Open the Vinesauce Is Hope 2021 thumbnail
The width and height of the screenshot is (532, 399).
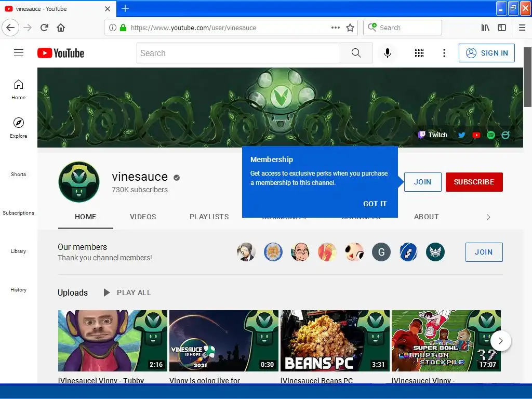pyautogui.click(x=223, y=341)
